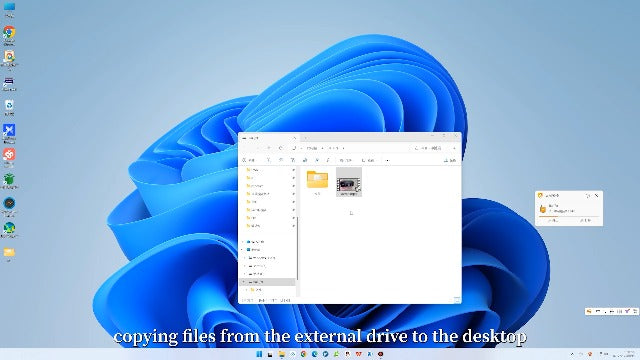Open the This PC icon at desktop top-left
The height and width of the screenshot is (360, 640).
9,9
